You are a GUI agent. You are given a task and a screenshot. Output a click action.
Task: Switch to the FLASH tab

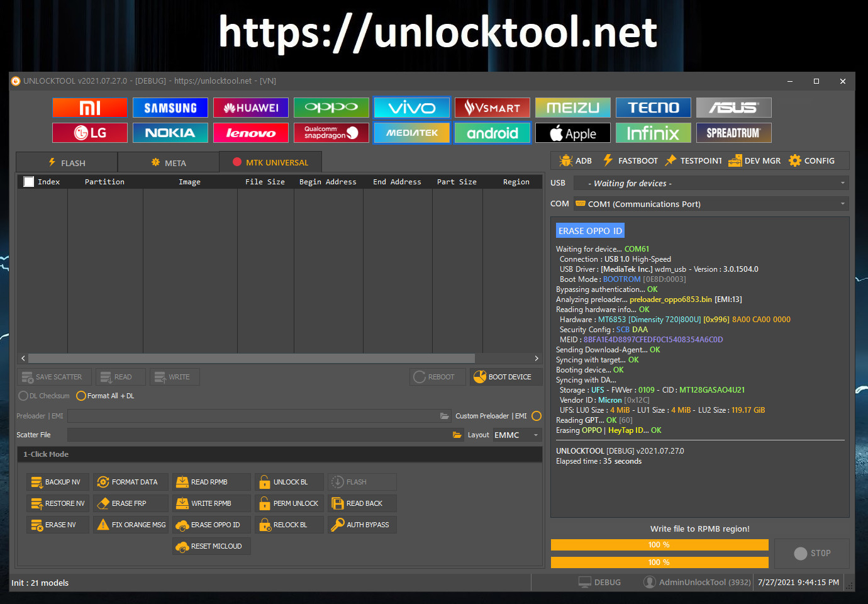[67, 162]
